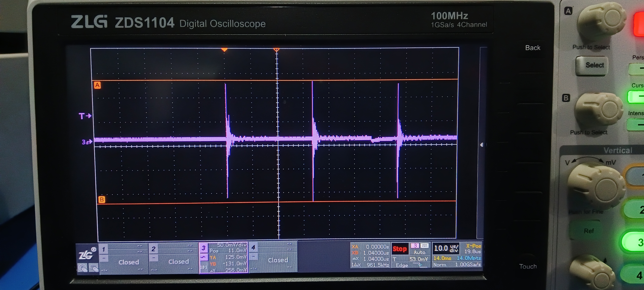
Task: Tap the YB -131.0mV cursor reading
Action: point(228,263)
